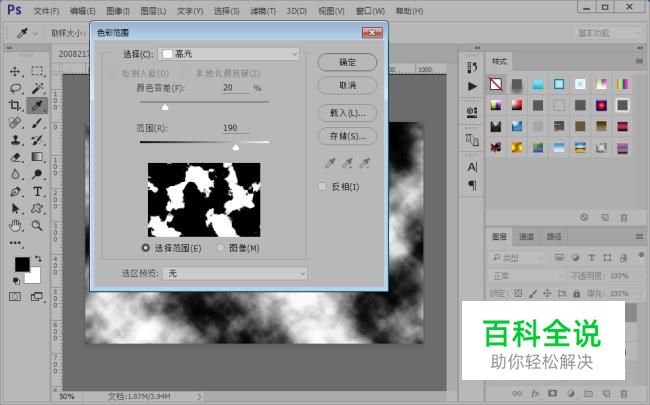The image size is (650, 405).
Task: Click the 颜色容差 value field
Action: click(235, 87)
